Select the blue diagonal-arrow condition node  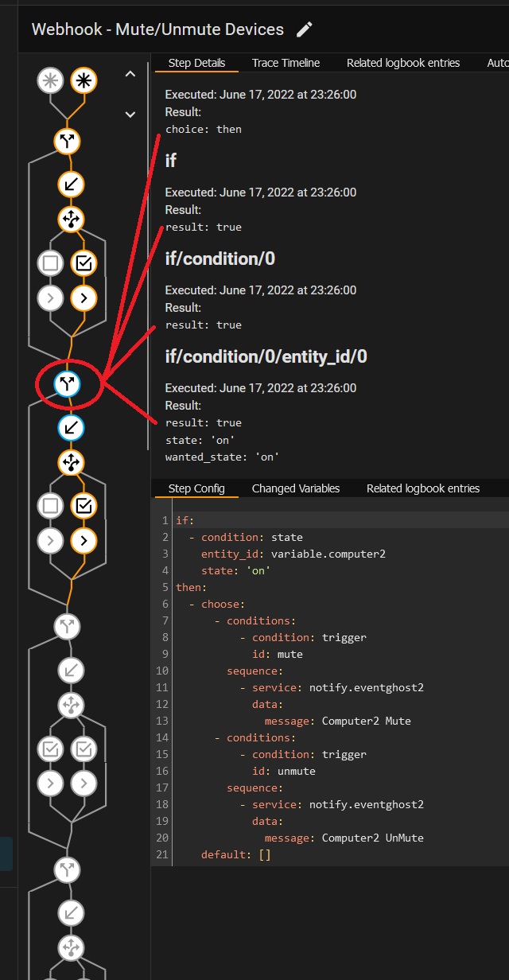click(x=71, y=428)
